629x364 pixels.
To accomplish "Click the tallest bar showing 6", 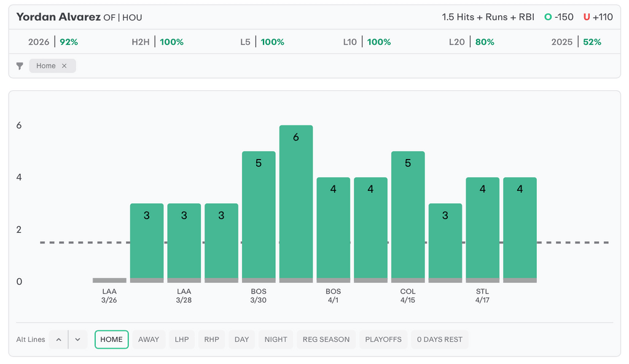I will point(296,203).
